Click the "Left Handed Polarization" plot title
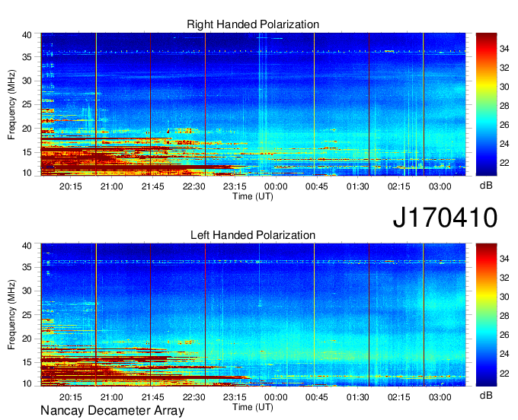 253,235
